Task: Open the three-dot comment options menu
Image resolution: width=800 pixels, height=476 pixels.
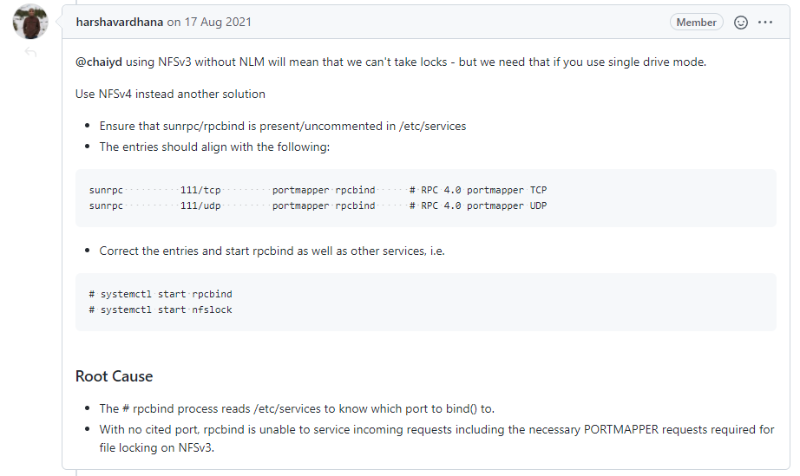Action: pos(765,22)
